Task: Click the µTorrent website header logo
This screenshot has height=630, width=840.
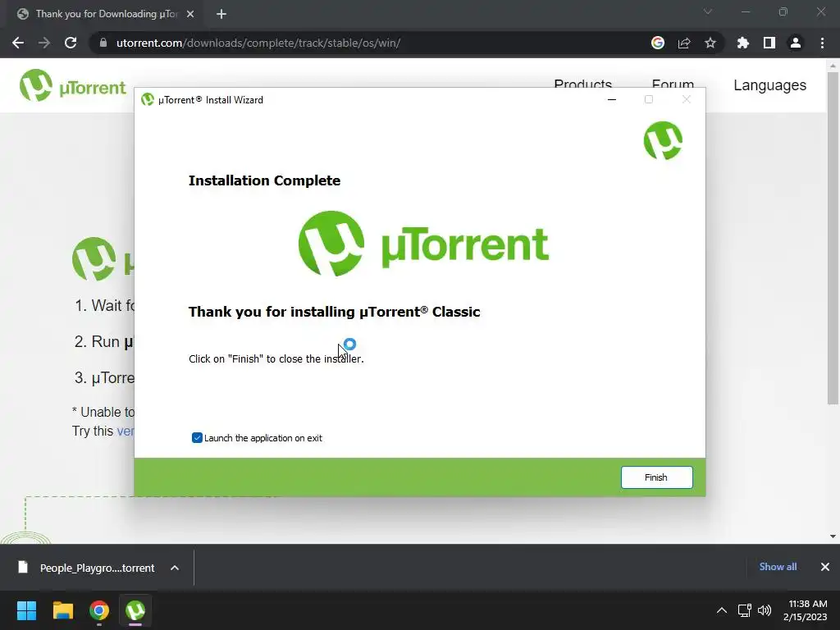Action: 72,85
